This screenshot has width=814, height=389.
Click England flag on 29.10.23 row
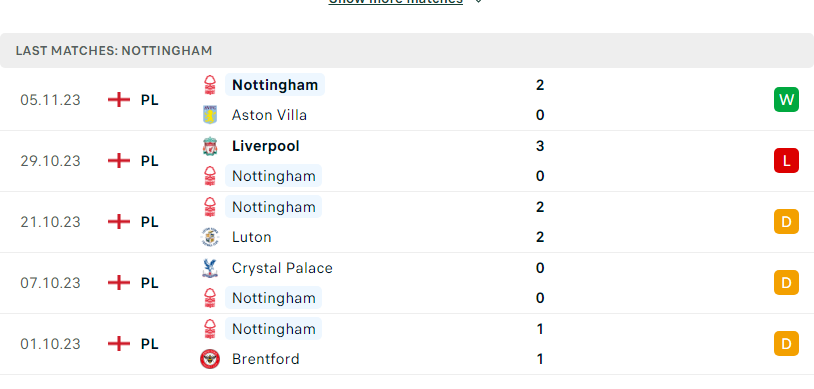(x=119, y=161)
